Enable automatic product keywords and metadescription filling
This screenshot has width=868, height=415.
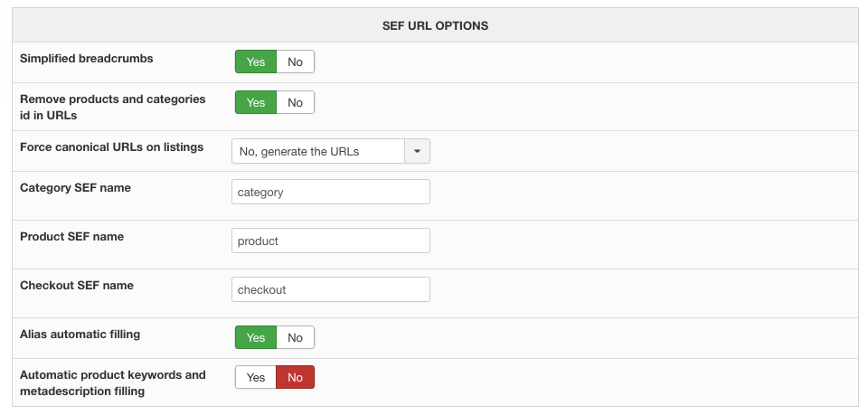point(256,377)
